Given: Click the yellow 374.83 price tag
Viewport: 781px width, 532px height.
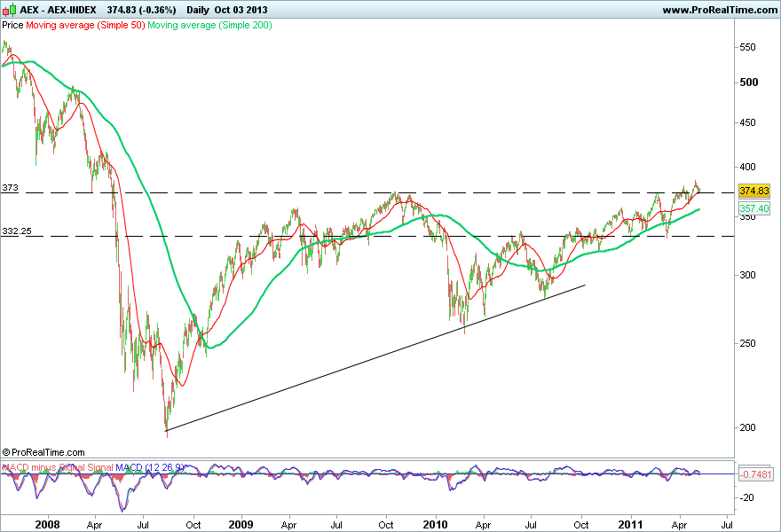Looking at the screenshot, I should point(754,191).
